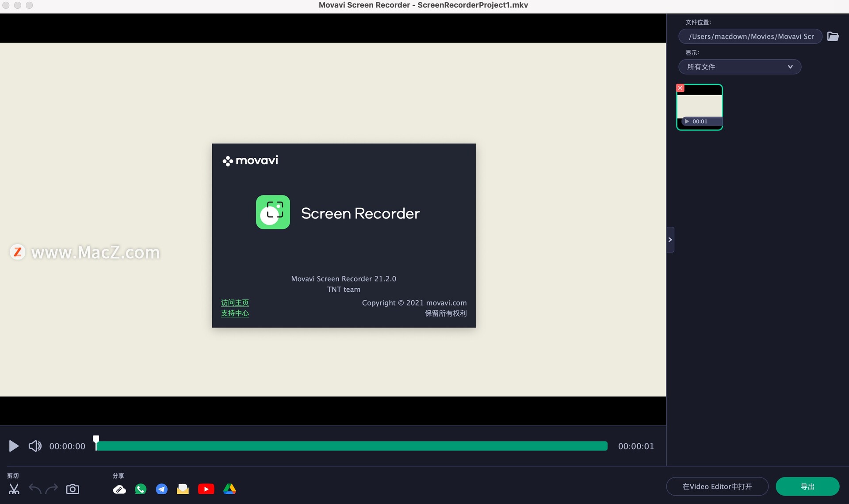Share via cloud link icon
The image size is (849, 504).
pos(119,489)
